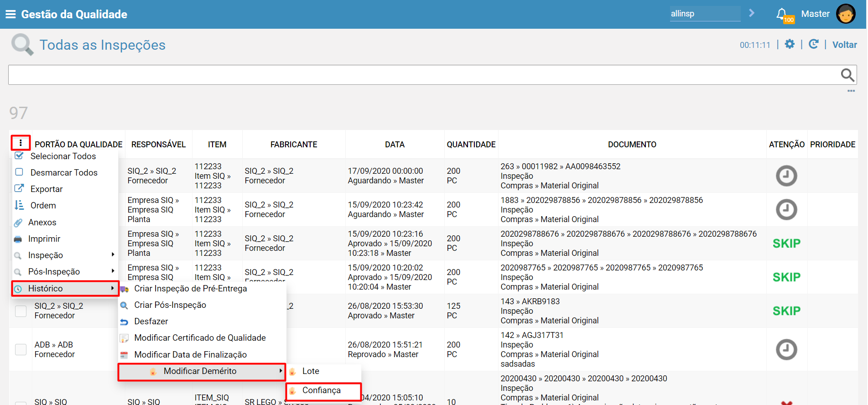Expand the Inspeção submenu arrow
The width and height of the screenshot is (868, 405).
[x=113, y=254]
